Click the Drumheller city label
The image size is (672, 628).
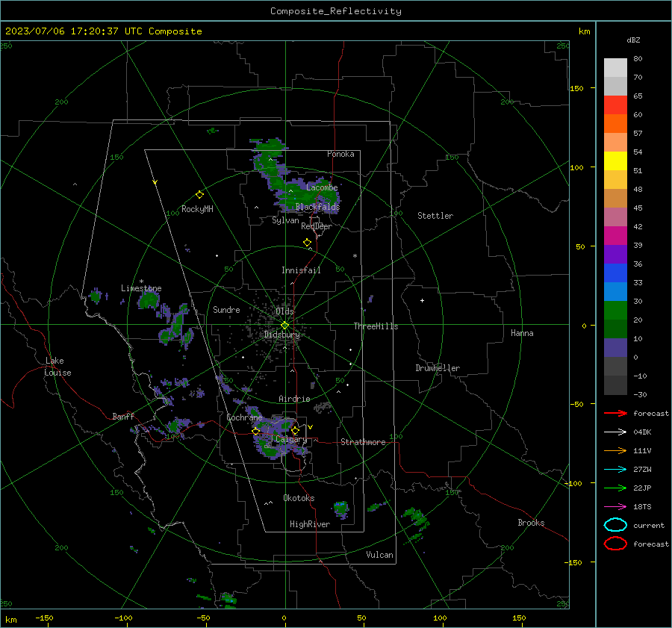(x=438, y=368)
